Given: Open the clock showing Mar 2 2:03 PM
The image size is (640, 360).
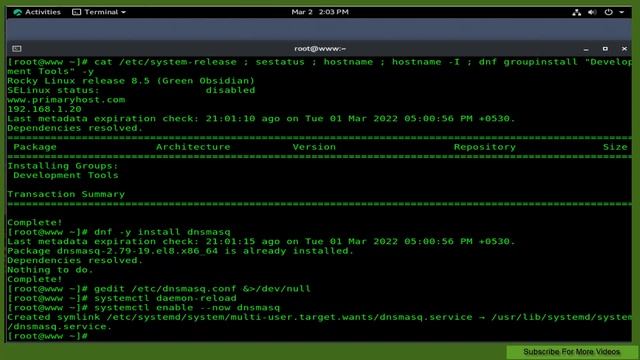Looking at the screenshot, I should point(320,12).
